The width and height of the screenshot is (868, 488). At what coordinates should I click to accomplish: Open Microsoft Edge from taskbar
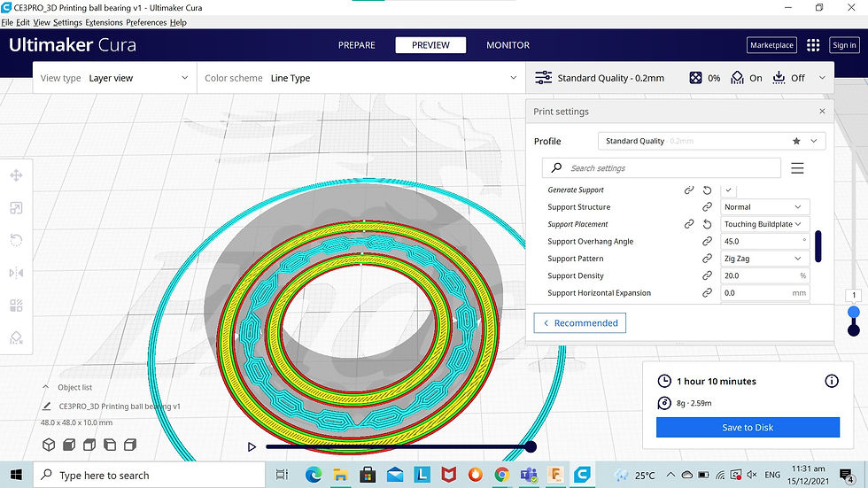[x=314, y=475]
